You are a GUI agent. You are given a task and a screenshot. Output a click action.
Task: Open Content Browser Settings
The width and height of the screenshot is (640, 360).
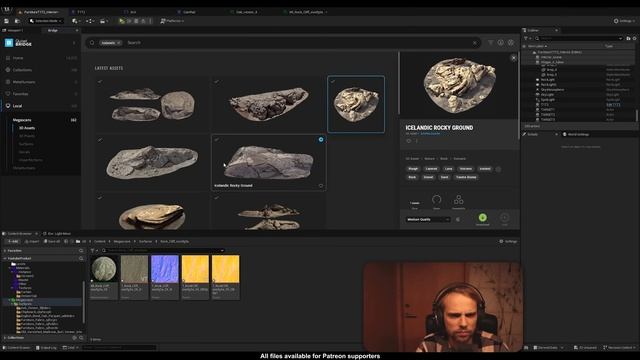[508, 242]
